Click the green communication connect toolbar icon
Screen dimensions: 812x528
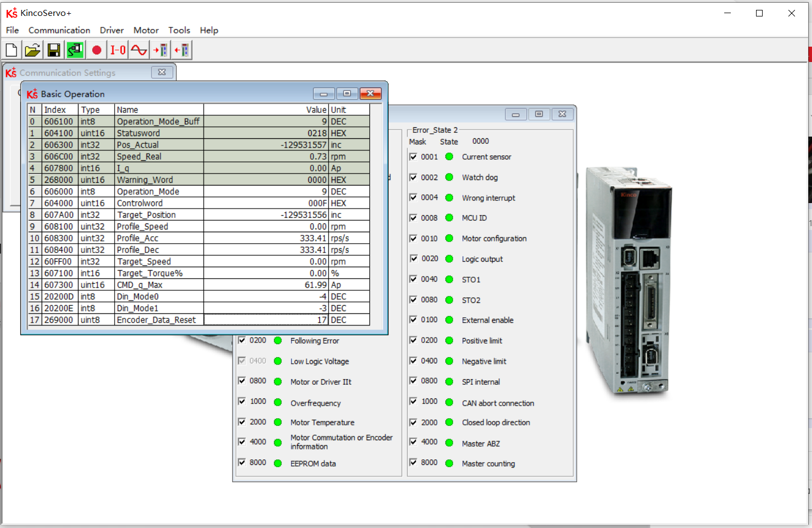[x=75, y=50]
